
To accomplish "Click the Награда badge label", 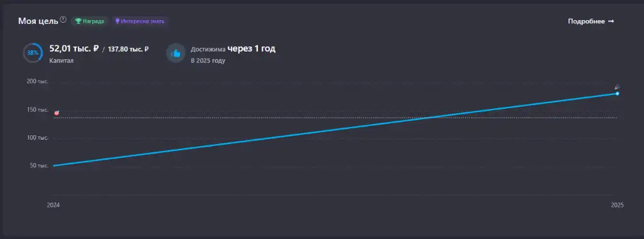I will 93,21.
